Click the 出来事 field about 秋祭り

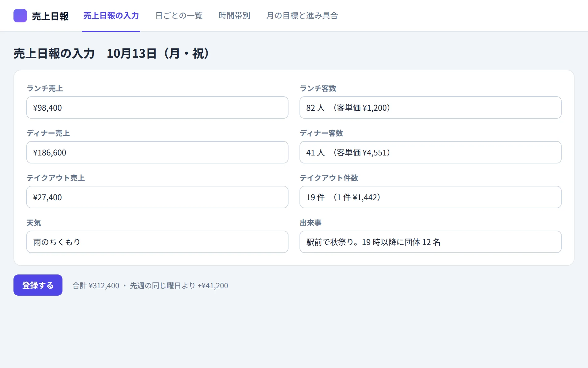(x=430, y=242)
